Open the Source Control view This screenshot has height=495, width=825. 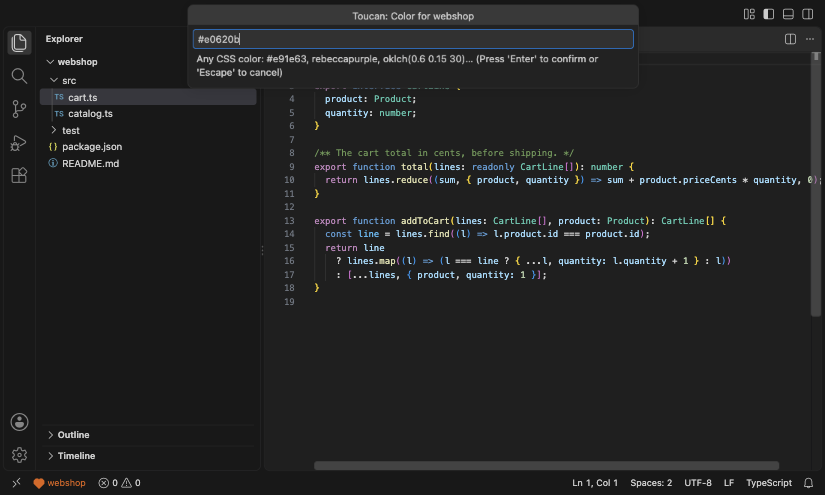(x=19, y=109)
